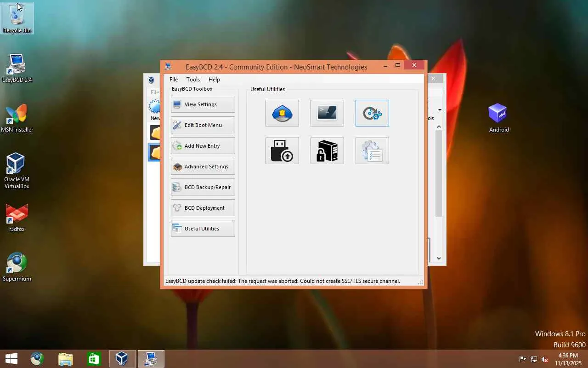Click the VirtualBox scrollbar down arrow
The image size is (588, 368).
439,259
